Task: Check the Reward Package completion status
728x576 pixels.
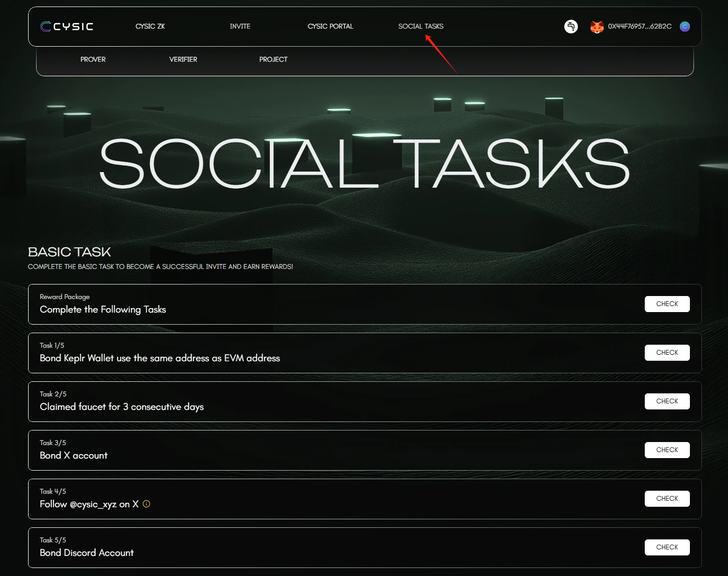Action: (x=667, y=304)
